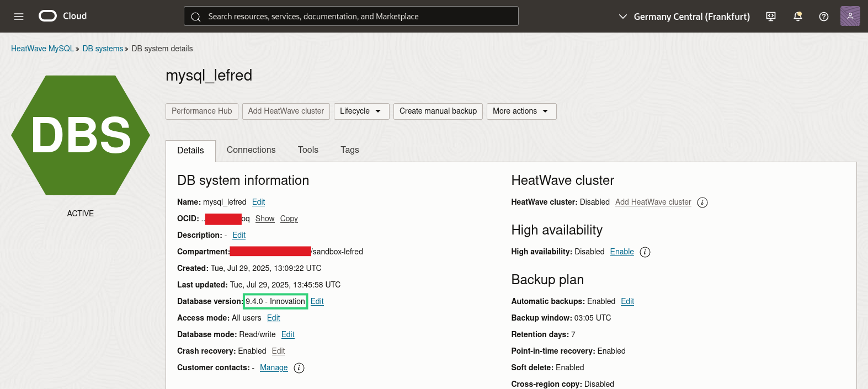Select the Details tab

pyautogui.click(x=190, y=151)
